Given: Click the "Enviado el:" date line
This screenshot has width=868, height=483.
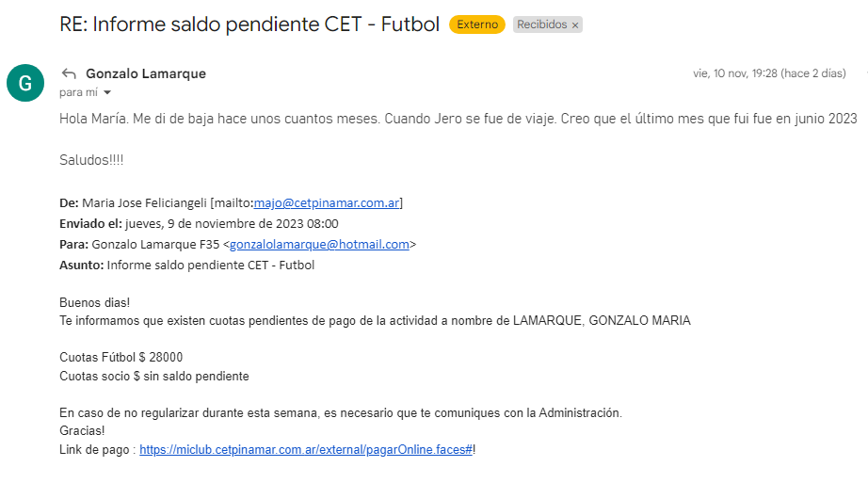Looking at the screenshot, I should coord(198,223).
